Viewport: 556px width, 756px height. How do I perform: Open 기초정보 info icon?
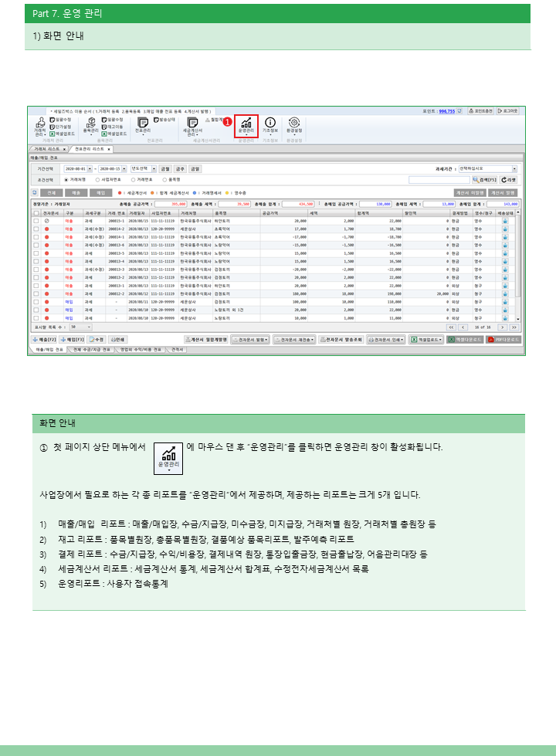pyautogui.click(x=270, y=127)
